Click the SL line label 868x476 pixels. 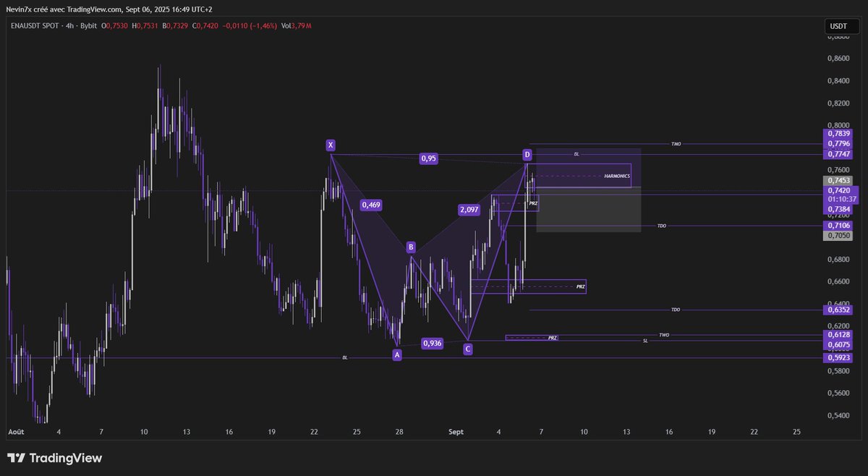click(645, 340)
